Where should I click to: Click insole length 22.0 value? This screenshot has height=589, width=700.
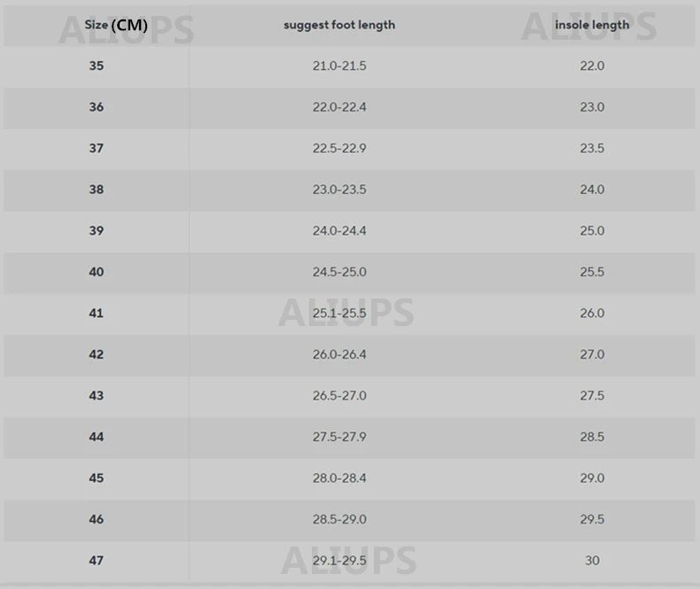click(x=592, y=66)
